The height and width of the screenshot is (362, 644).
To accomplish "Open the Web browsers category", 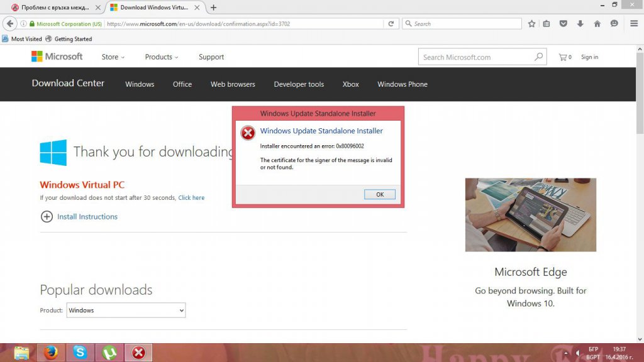I will point(233,84).
